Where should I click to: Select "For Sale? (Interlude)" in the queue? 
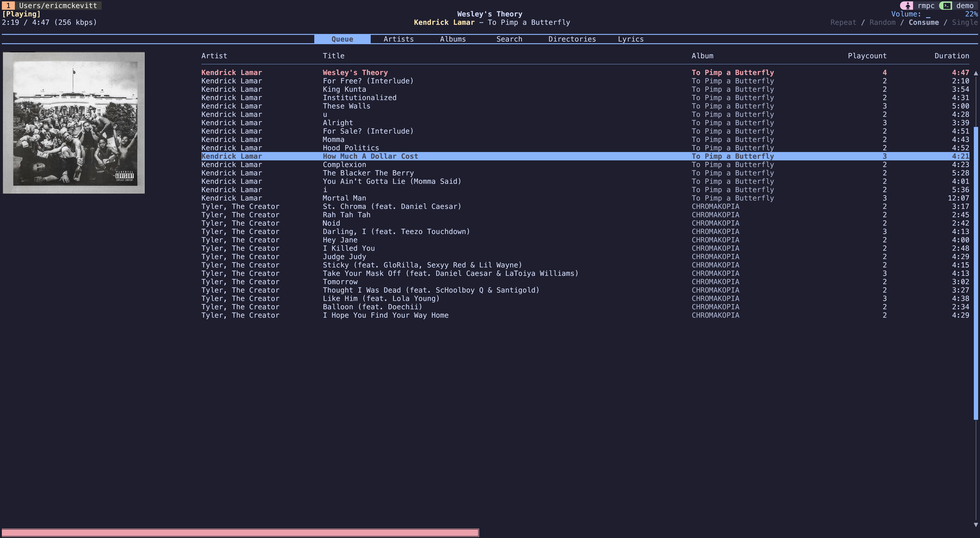point(585,131)
